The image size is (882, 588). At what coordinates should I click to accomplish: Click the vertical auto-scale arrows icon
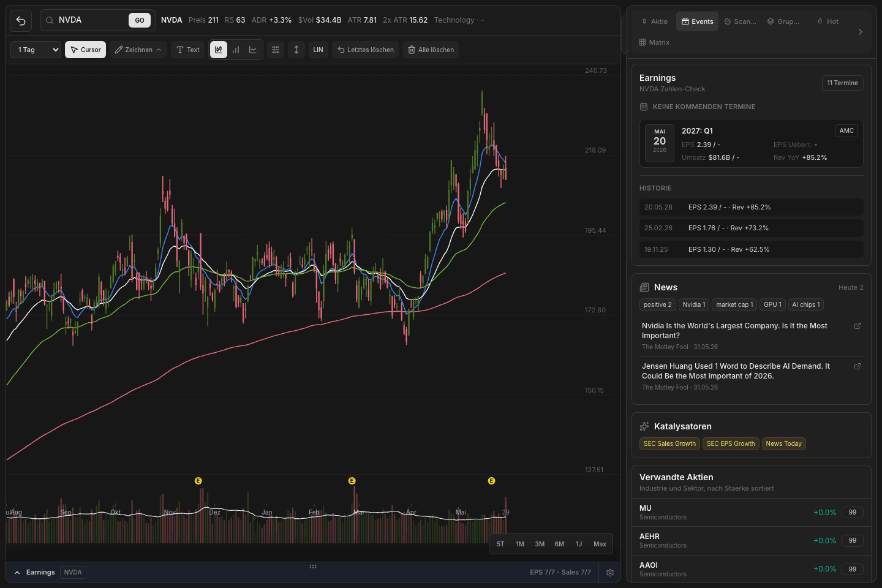296,50
